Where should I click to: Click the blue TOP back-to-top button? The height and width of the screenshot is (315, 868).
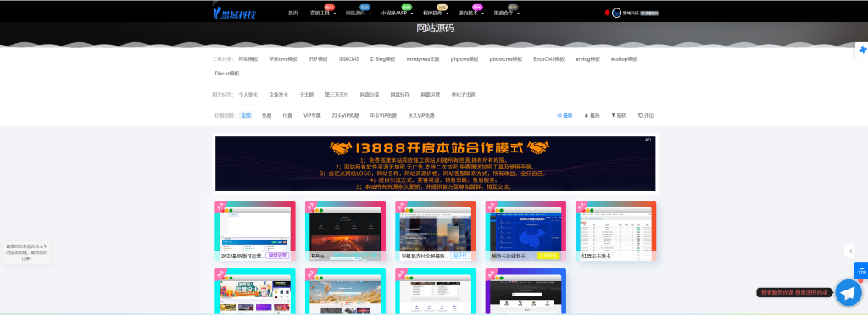861,271
